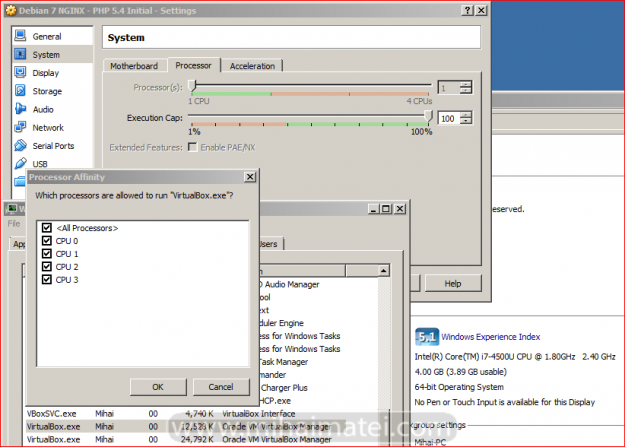The image size is (625, 447).
Task: Open the Audio settings category
Action: point(52,109)
